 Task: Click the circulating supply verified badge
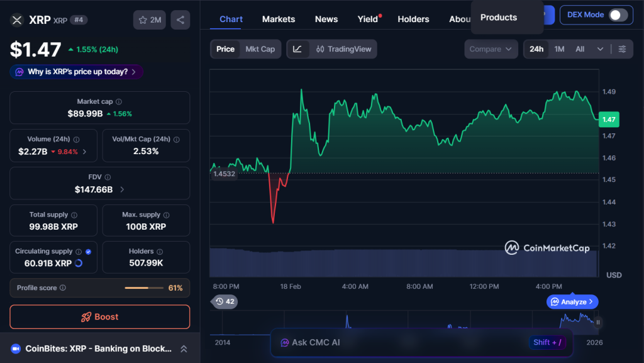pos(88,252)
